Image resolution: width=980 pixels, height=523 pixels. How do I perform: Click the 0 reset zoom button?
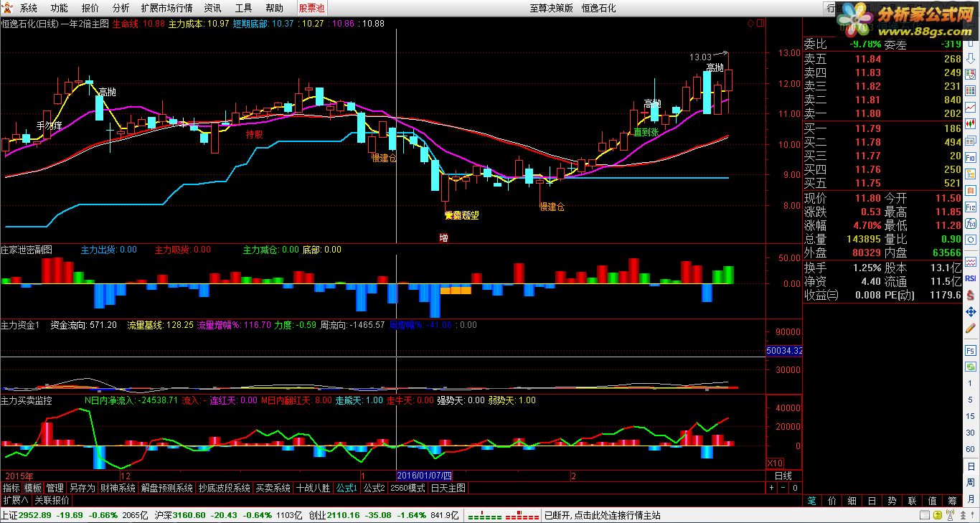coord(794,488)
